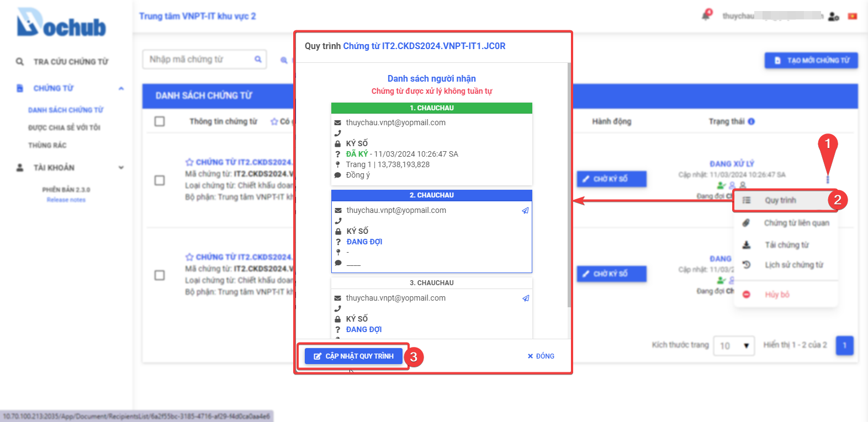The image size is (868, 422).
Task: Click the Nhập mã chứng từ input field
Action: pos(199,60)
